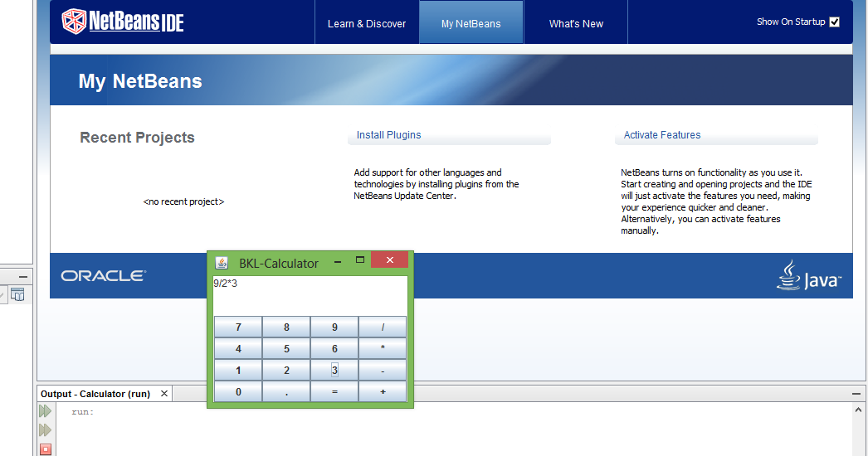
Task: Click the red Stop icon in Output
Action: (46, 449)
